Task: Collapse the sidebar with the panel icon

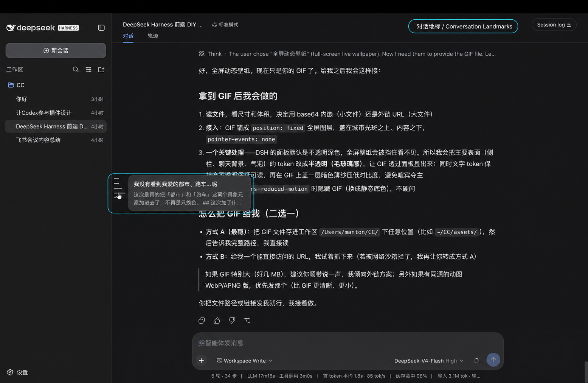Action: [101, 28]
